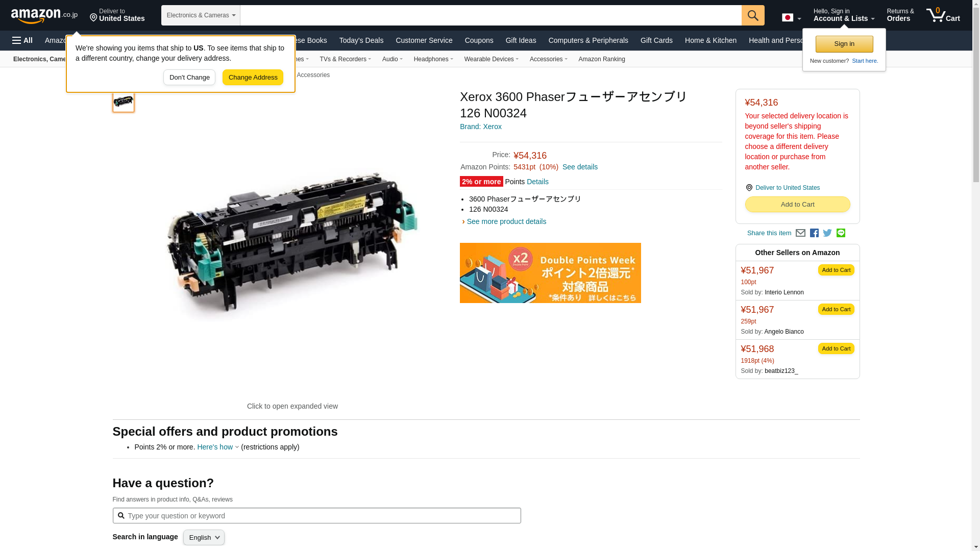The width and height of the screenshot is (980, 551).
Task: Click the magnifying glass search button
Action: coord(753,15)
